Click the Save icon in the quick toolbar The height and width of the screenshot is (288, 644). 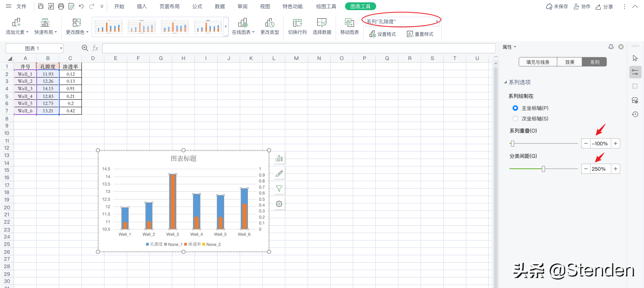pyautogui.click(x=41, y=6)
